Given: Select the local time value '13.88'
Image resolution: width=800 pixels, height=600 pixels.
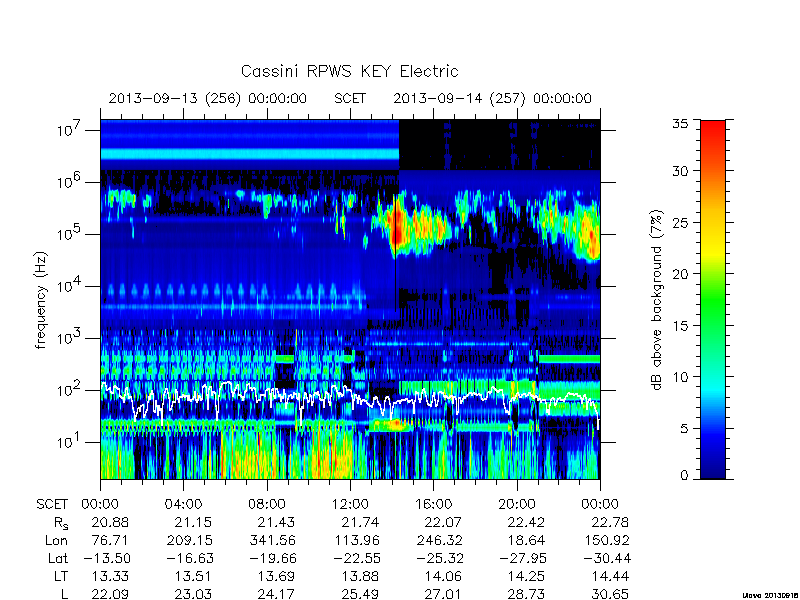Looking at the screenshot, I should point(360,577).
